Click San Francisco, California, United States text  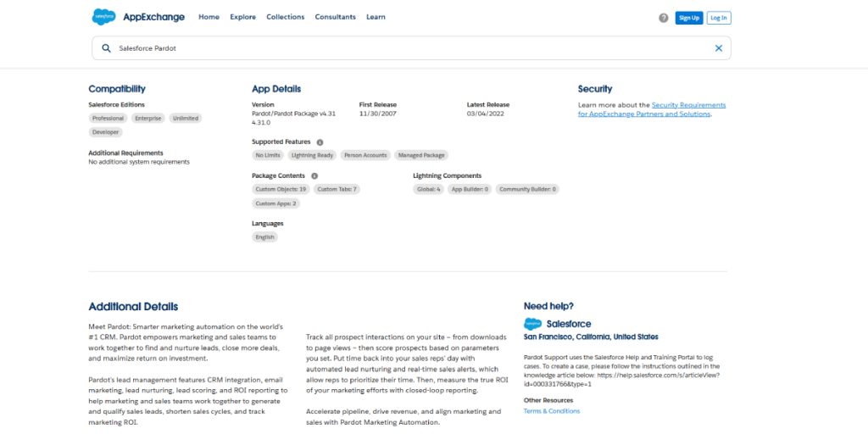pyautogui.click(x=591, y=337)
